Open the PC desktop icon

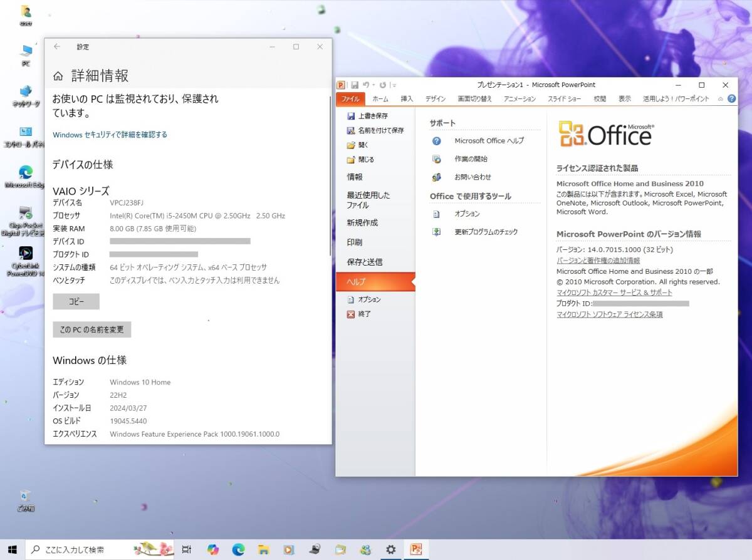coord(26,55)
